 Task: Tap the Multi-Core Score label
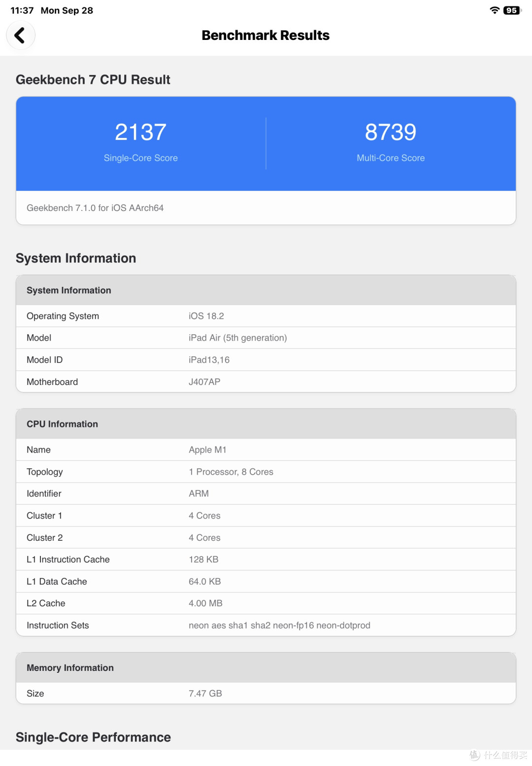(x=391, y=158)
